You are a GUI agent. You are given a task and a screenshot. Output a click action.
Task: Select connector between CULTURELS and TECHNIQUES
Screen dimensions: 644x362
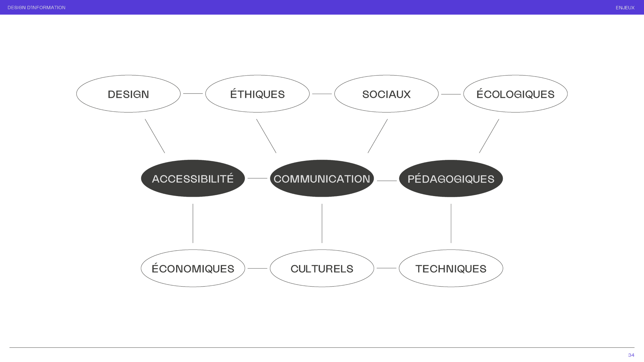coord(386,268)
